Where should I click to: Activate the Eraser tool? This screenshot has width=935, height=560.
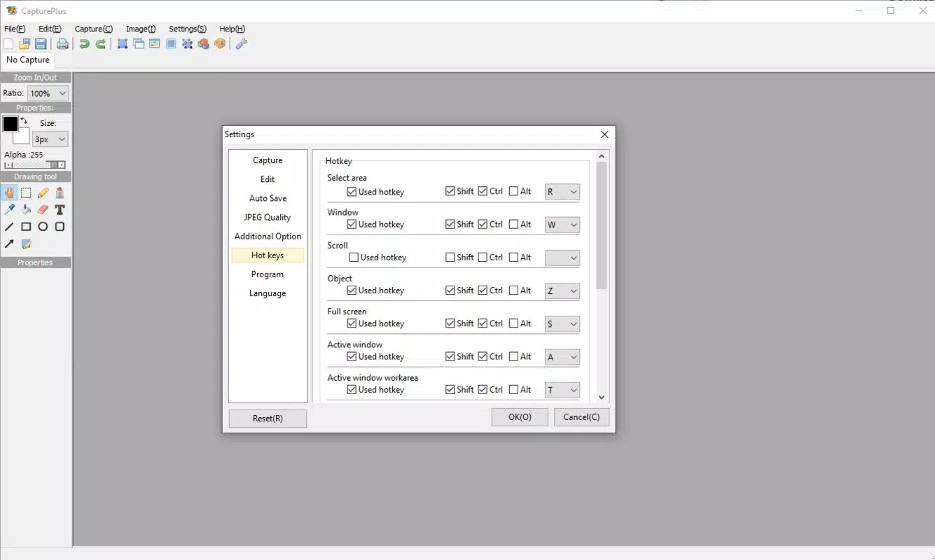tap(43, 209)
